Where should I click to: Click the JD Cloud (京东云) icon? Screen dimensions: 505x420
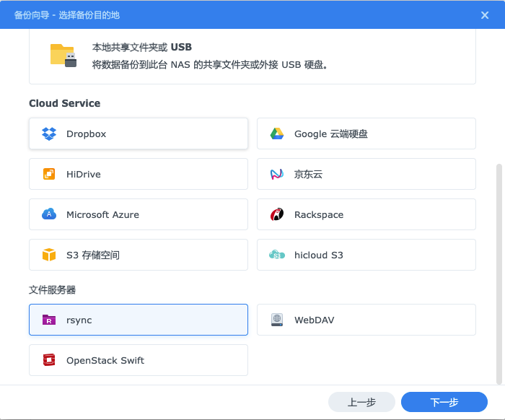277,174
